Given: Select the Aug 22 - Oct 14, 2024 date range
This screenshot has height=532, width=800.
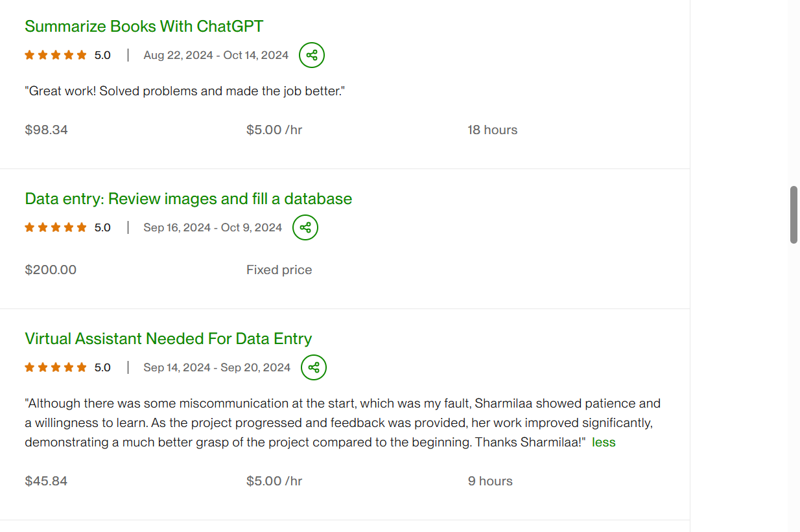Looking at the screenshot, I should 216,55.
